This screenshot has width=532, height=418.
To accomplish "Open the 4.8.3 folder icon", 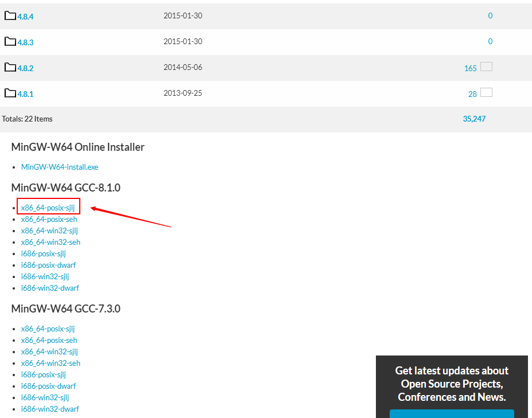I will tap(10, 41).
